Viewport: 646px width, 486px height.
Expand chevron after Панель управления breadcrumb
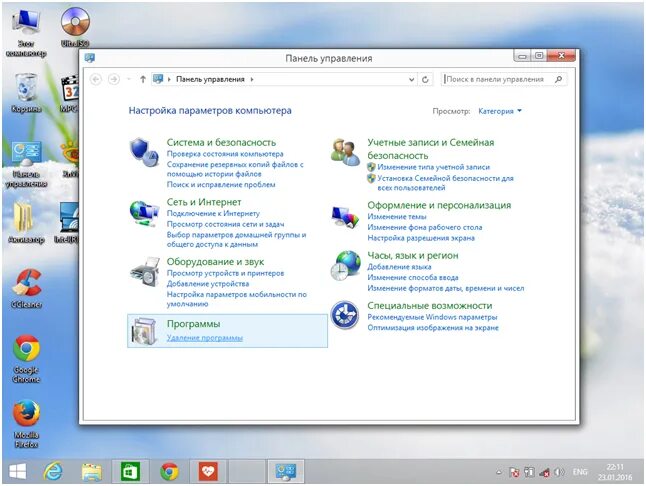pos(252,79)
